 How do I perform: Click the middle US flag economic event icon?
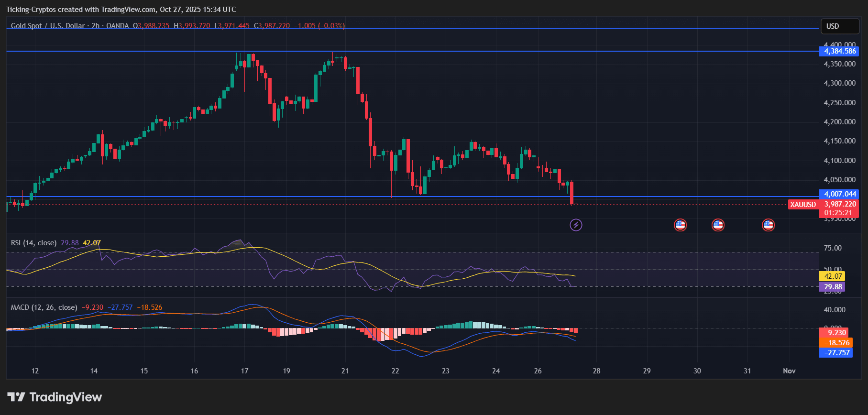click(718, 225)
